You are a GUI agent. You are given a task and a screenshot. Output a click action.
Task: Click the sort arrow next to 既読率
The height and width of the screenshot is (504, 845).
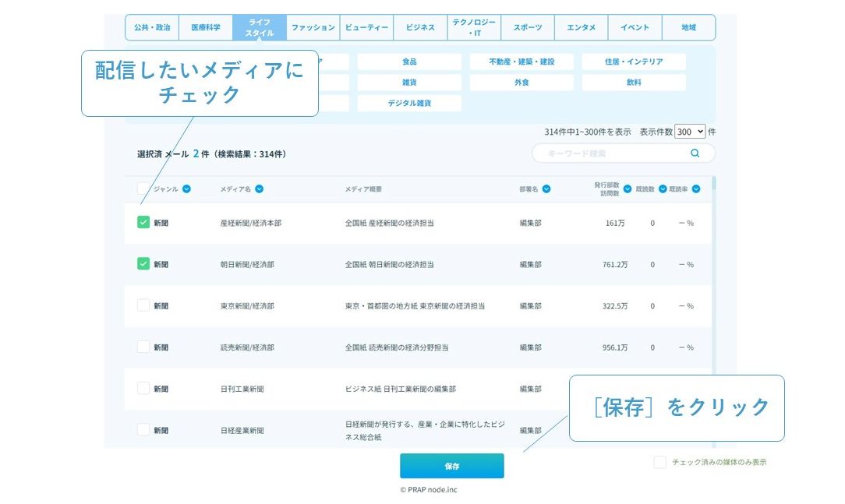coord(696,189)
